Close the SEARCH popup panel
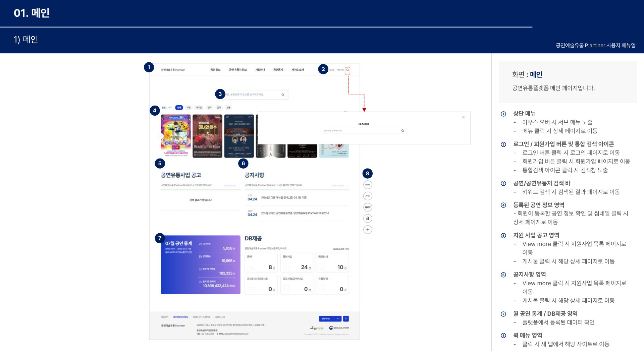Image resolution: width=644 pixels, height=362 pixels. (x=463, y=117)
